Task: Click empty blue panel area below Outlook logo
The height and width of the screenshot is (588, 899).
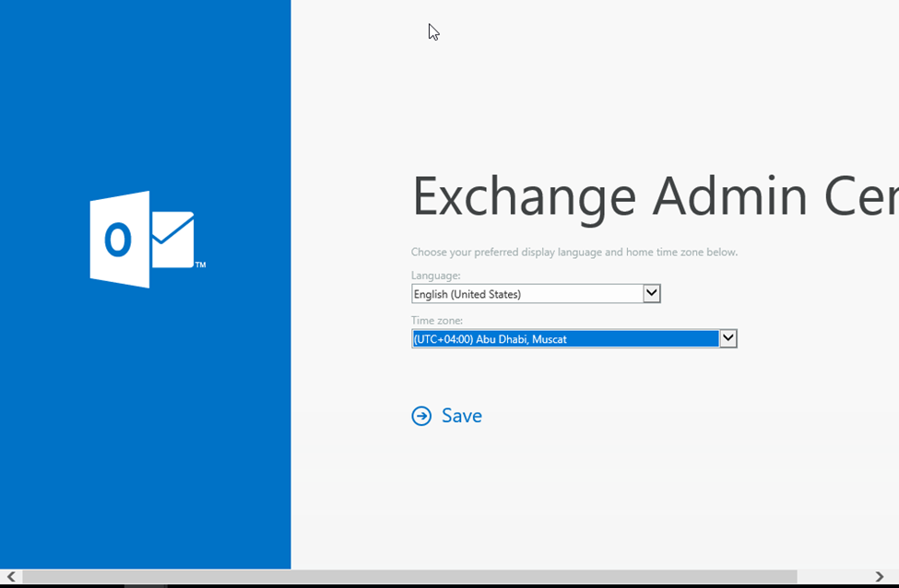Action: tap(145, 415)
